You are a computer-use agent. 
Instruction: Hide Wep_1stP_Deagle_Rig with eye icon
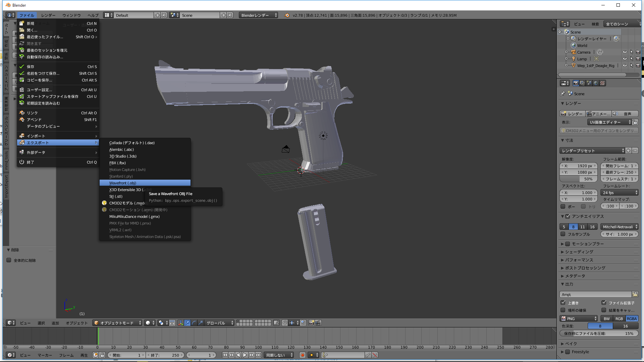pyautogui.click(x=625, y=66)
